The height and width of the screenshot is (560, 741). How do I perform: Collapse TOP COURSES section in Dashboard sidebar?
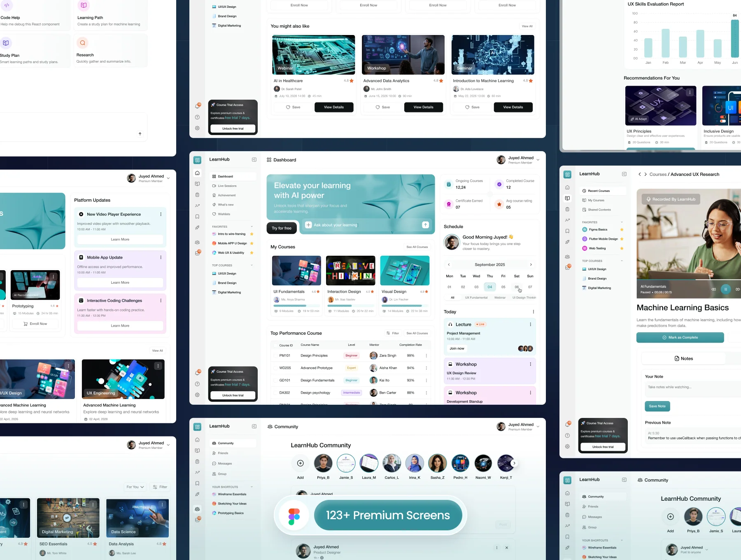click(x=252, y=265)
